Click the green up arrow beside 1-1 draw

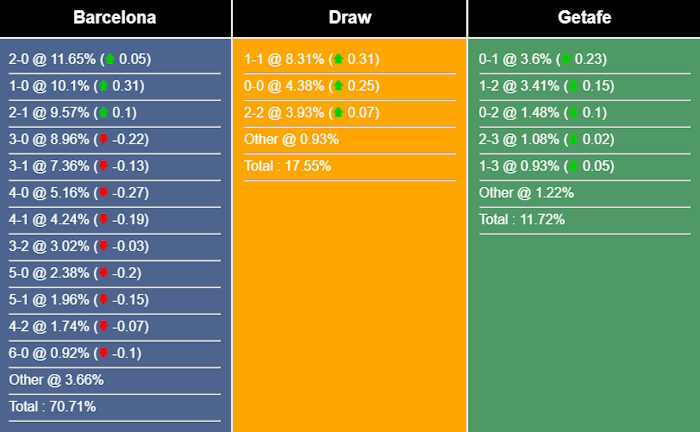pos(338,60)
